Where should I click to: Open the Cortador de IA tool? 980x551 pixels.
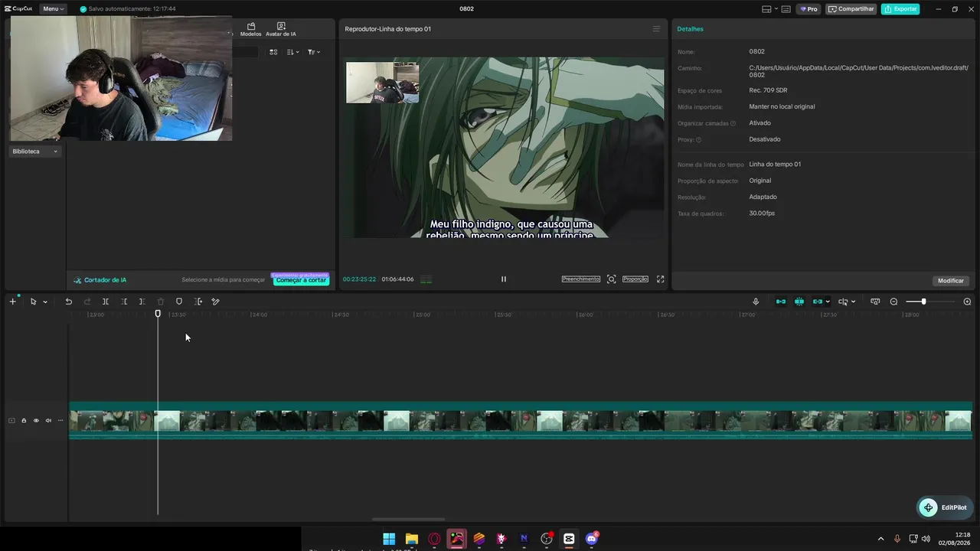100,280
